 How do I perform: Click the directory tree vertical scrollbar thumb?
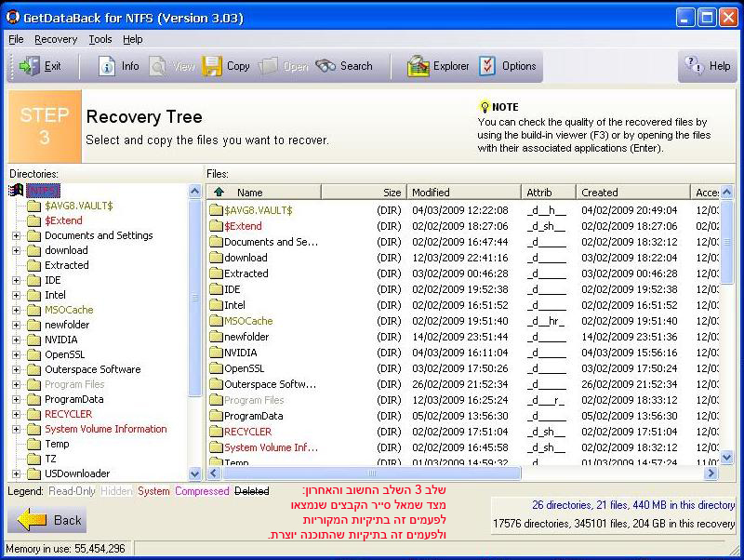(194, 298)
